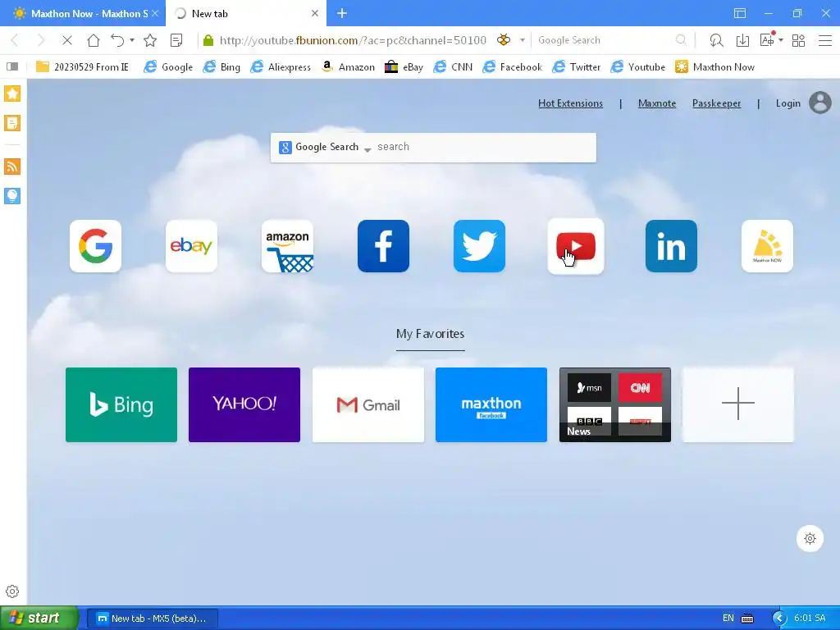
Task: Open Yahoo favorite tile
Action: (244, 404)
